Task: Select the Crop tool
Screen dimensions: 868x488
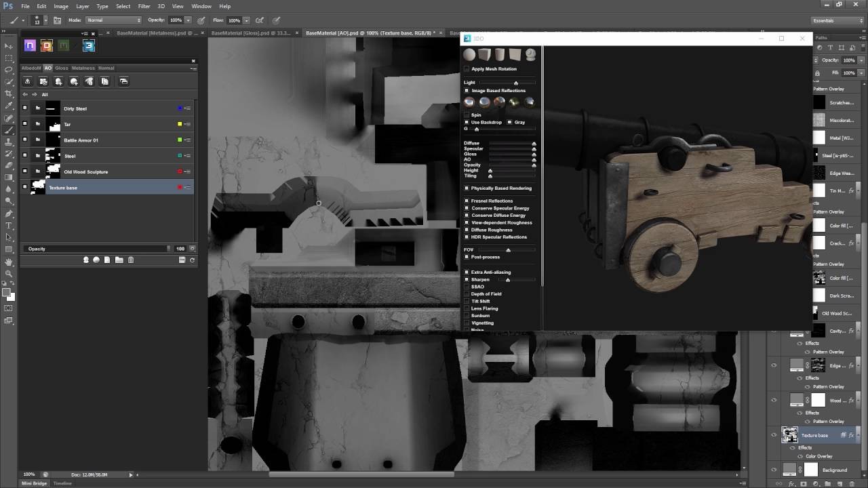Action: pyautogui.click(x=9, y=94)
